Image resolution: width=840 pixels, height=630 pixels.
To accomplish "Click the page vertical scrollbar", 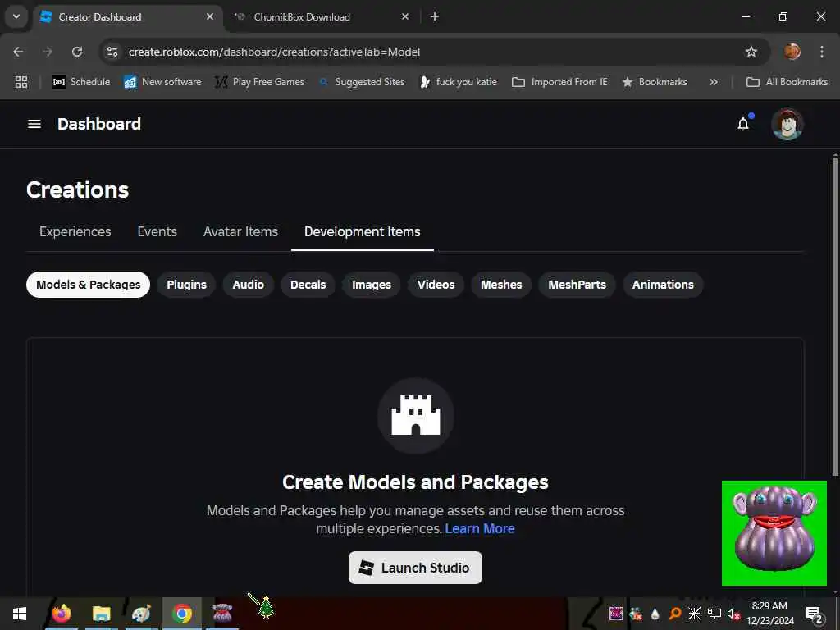I will tap(835, 316).
